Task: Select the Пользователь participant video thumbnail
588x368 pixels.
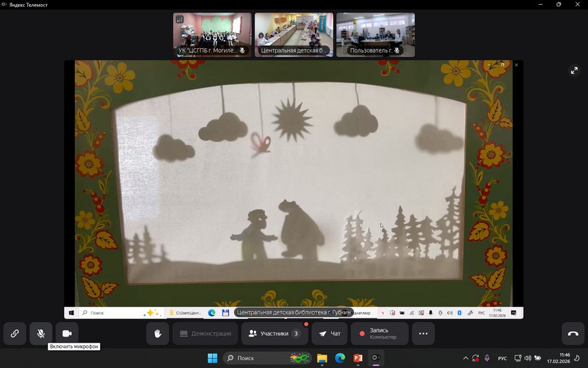Action: tap(375, 35)
